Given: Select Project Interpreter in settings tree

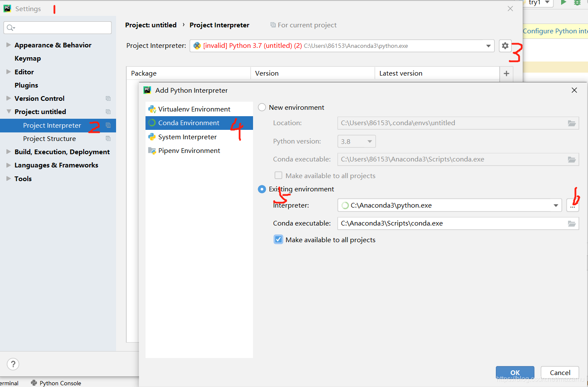Looking at the screenshot, I should 58,126.
